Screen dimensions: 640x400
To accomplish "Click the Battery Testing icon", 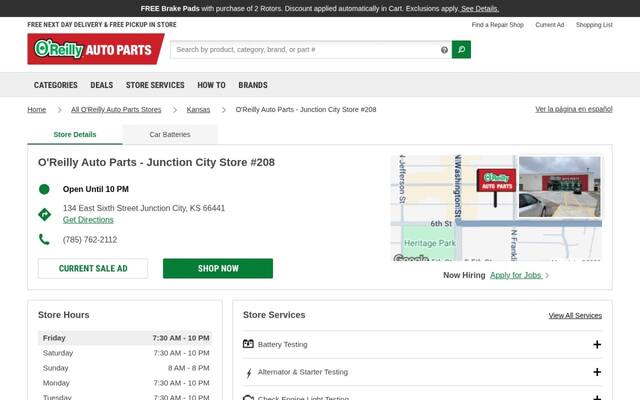I will click(248, 344).
